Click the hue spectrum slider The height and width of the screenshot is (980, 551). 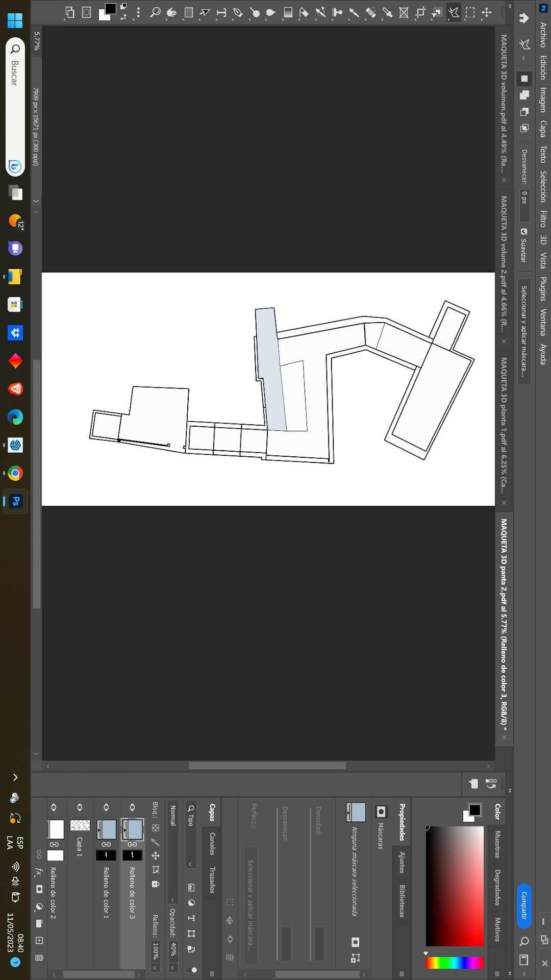coord(455,963)
